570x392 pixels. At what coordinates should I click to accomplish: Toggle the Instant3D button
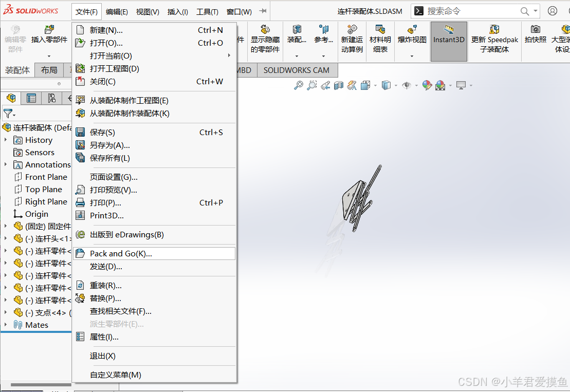[x=449, y=41]
